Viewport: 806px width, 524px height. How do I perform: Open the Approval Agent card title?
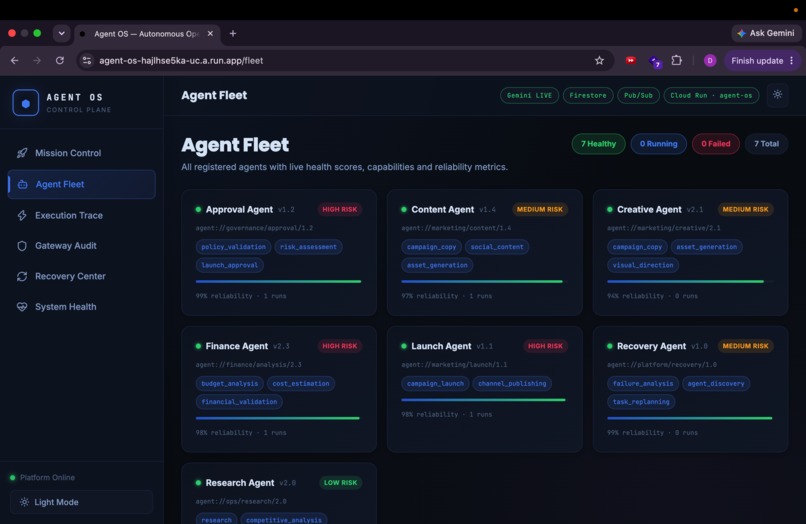[239, 209]
